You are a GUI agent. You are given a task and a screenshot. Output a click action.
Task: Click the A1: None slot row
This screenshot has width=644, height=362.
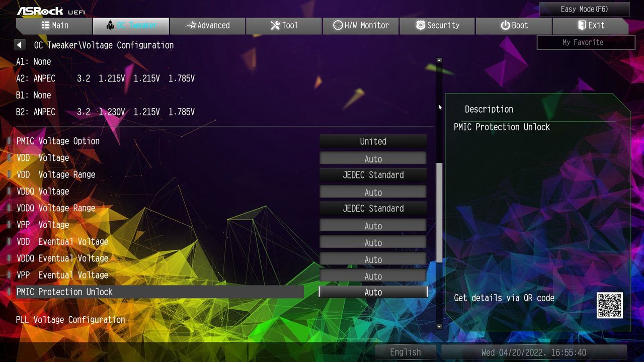[33, 61]
